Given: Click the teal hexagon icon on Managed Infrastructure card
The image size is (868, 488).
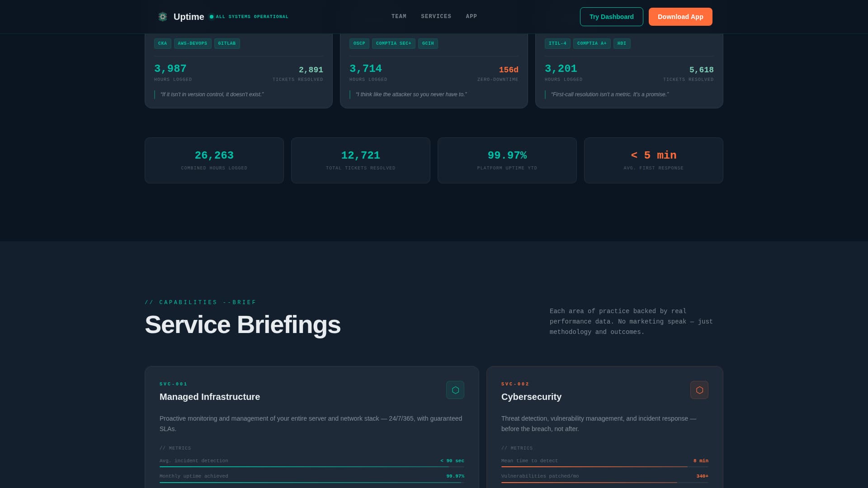Looking at the screenshot, I should (455, 389).
